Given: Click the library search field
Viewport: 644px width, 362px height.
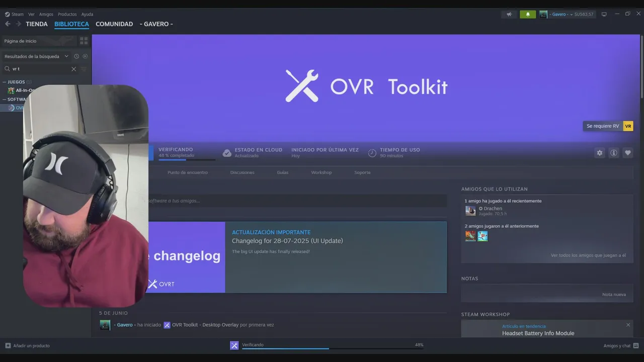Looking at the screenshot, I should (40, 69).
